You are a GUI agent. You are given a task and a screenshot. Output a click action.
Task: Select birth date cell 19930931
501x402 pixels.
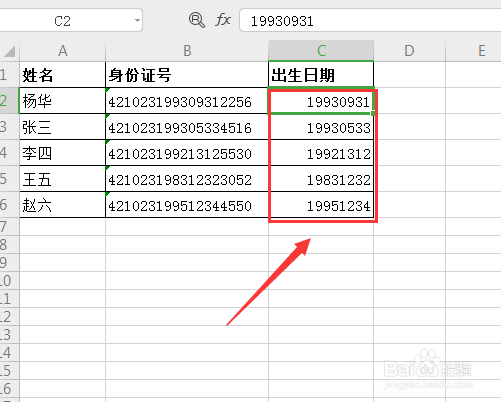click(x=321, y=101)
